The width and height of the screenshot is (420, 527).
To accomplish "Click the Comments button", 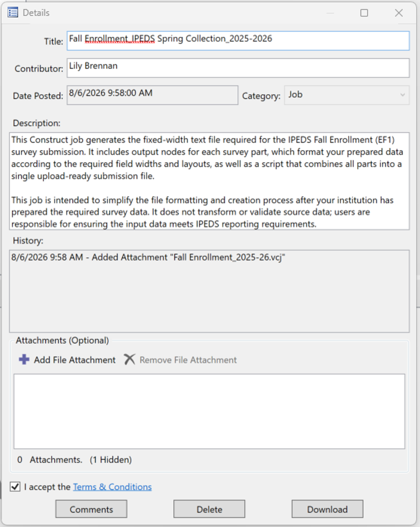I will tap(91, 509).
